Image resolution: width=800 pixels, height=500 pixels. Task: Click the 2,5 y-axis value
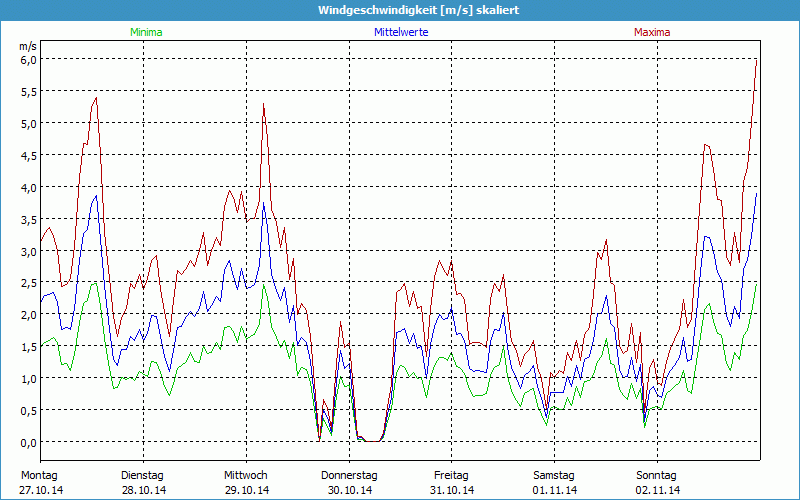point(29,283)
